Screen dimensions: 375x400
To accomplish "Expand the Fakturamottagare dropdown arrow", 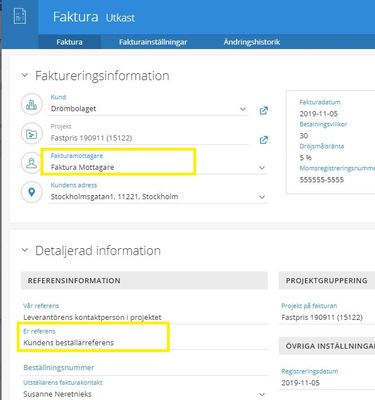I will click(262, 168).
